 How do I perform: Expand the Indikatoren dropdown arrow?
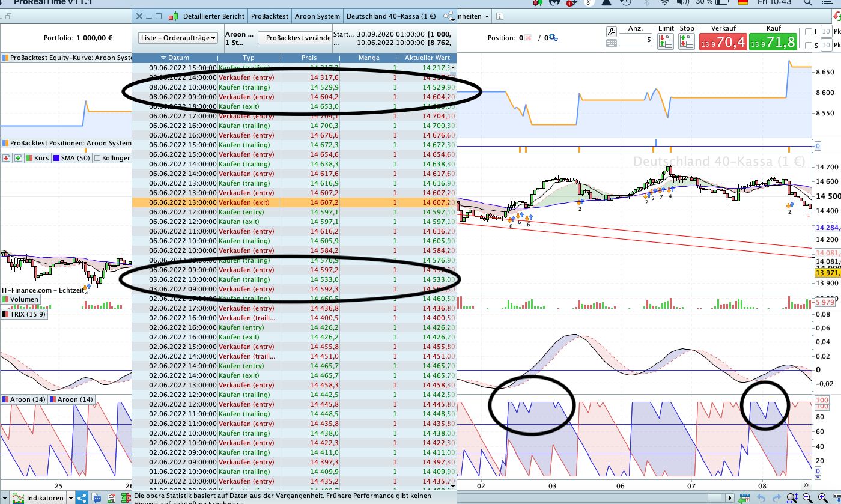(70, 498)
